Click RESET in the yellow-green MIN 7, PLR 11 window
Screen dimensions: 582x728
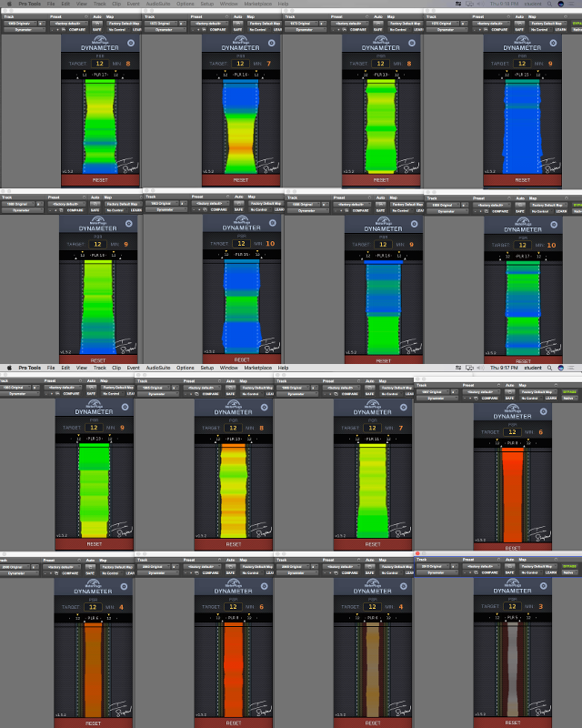373,544
